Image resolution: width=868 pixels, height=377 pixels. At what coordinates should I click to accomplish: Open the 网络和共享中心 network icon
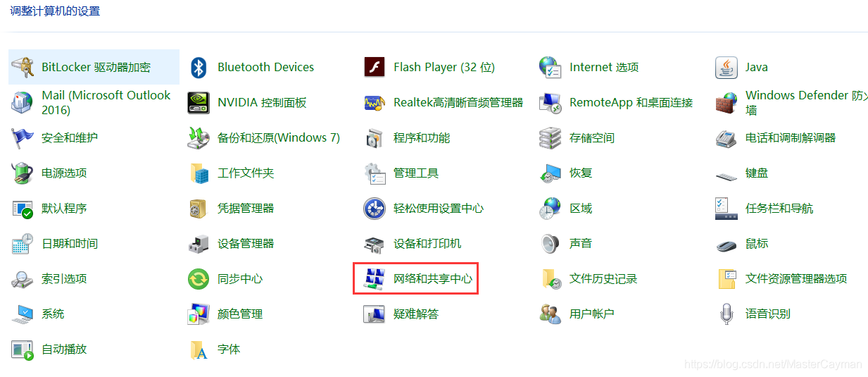pyautogui.click(x=375, y=279)
